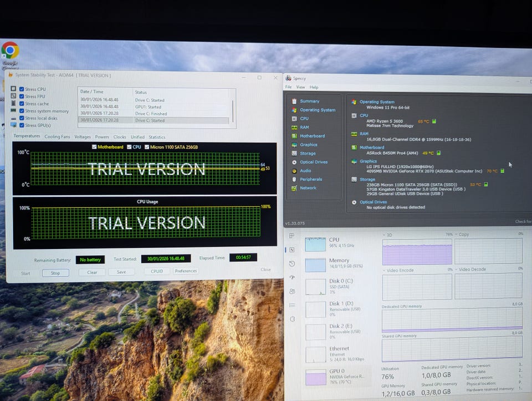Open Speccy File menu
The image size is (532, 401).
288,87
